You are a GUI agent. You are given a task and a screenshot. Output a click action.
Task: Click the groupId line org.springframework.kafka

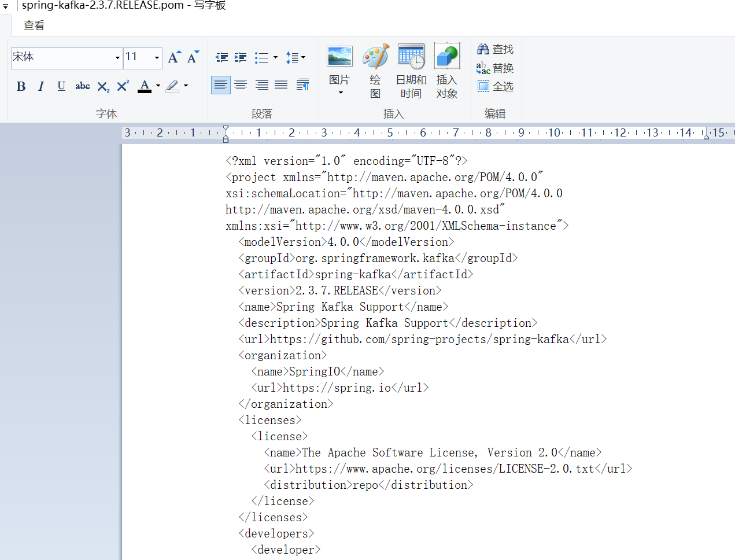pos(378,258)
